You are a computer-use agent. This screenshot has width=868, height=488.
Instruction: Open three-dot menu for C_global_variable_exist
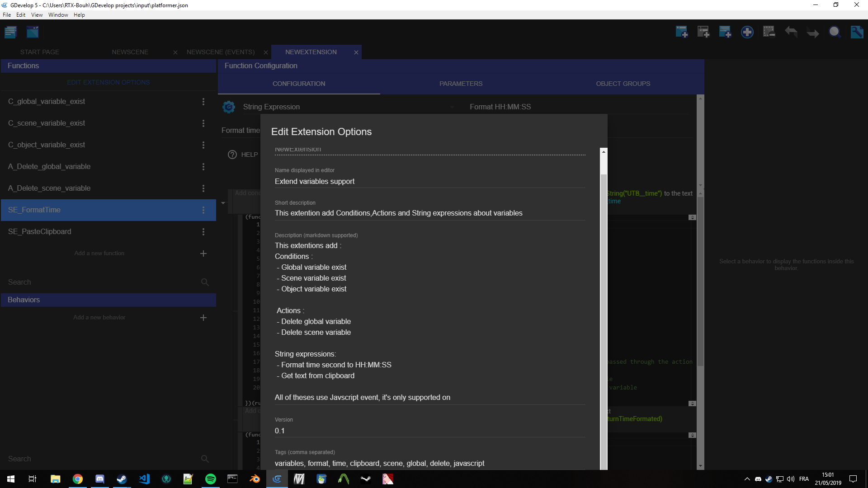tap(203, 102)
